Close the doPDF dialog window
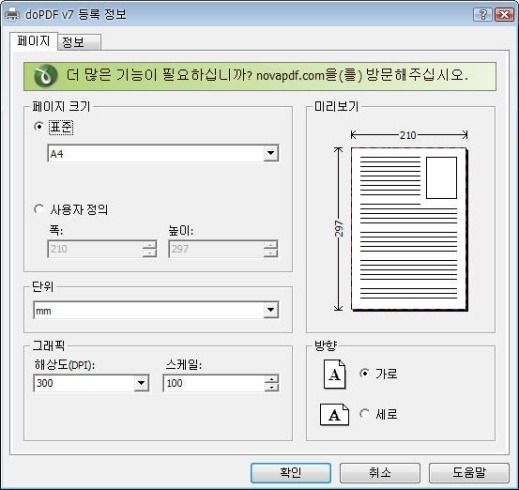 504,14
